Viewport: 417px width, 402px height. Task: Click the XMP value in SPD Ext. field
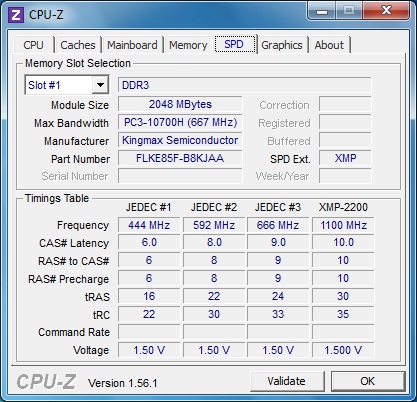(x=345, y=158)
